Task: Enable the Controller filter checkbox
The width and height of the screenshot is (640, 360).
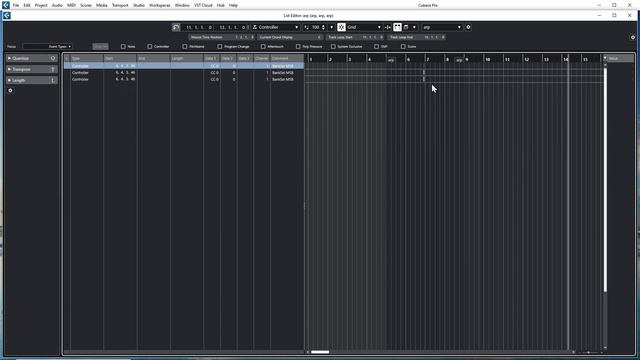Action: point(150,47)
